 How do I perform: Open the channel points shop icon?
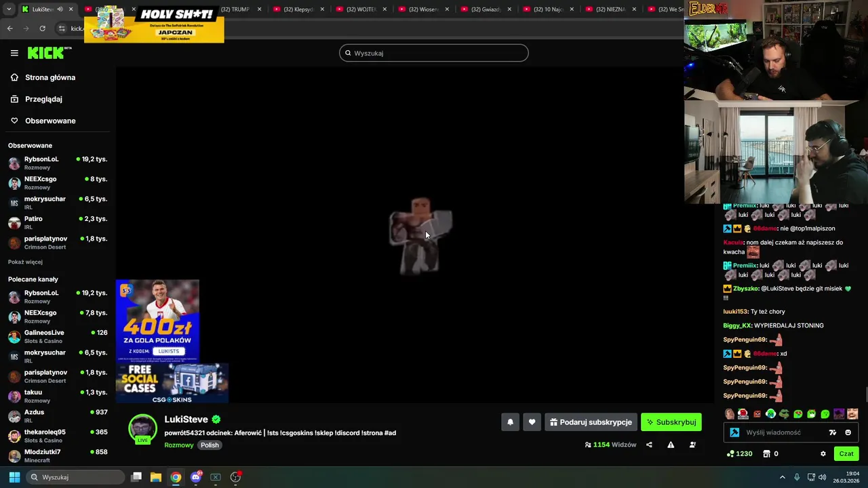(767, 453)
